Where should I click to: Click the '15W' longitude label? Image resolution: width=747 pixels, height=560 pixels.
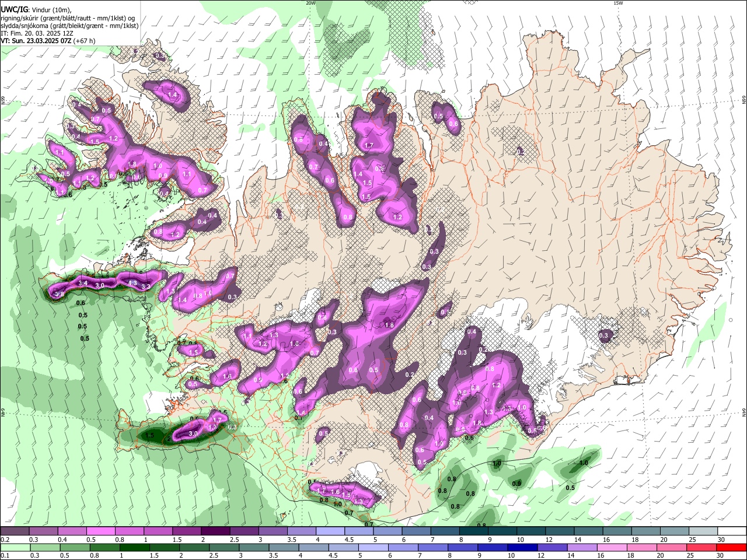click(618, 3)
